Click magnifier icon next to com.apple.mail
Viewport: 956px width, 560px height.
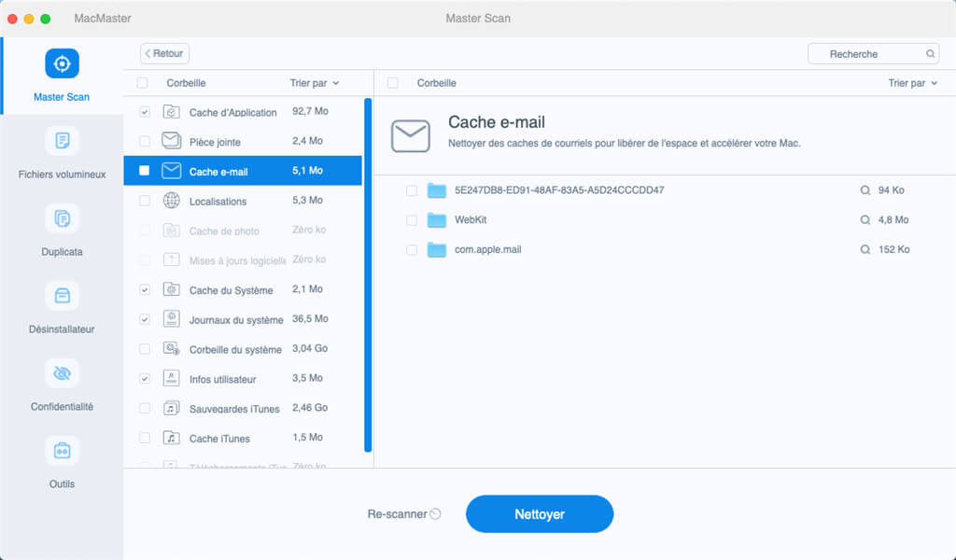click(x=865, y=249)
